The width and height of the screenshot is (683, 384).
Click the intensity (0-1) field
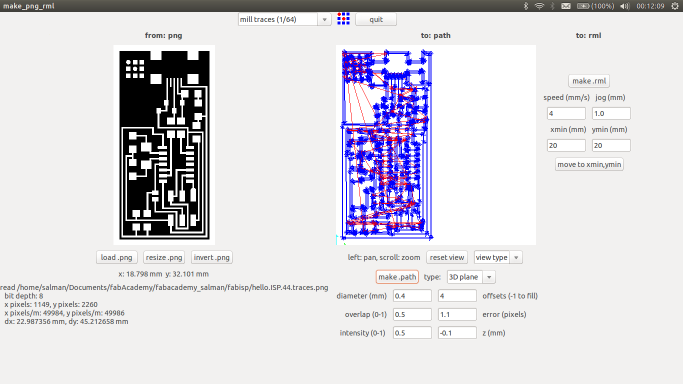coord(412,333)
